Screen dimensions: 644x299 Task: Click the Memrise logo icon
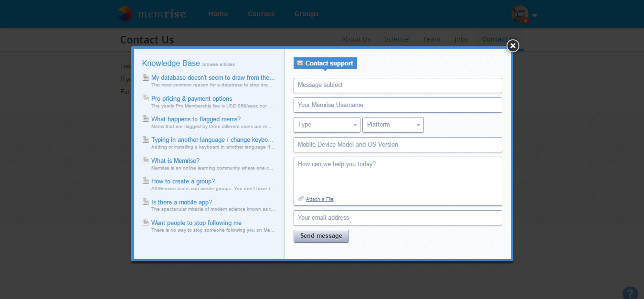tap(125, 14)
